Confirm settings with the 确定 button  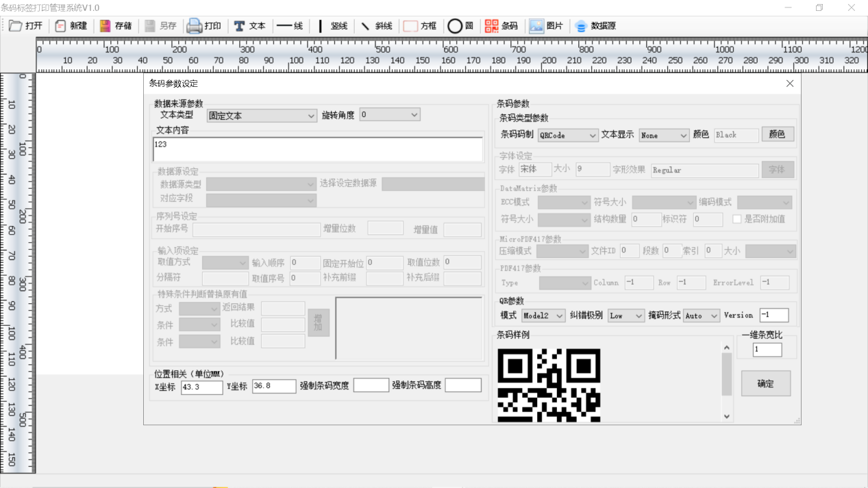click(766, 383)
